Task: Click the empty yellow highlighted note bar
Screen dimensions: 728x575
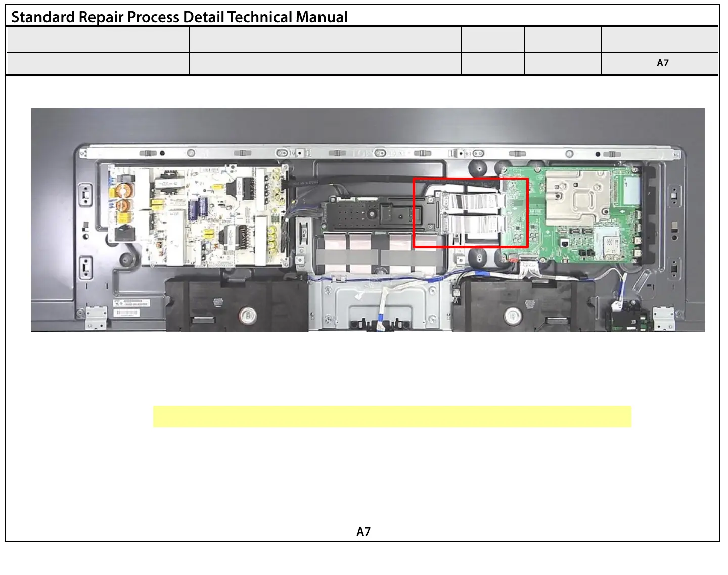Action: click(x=392, y=416)
